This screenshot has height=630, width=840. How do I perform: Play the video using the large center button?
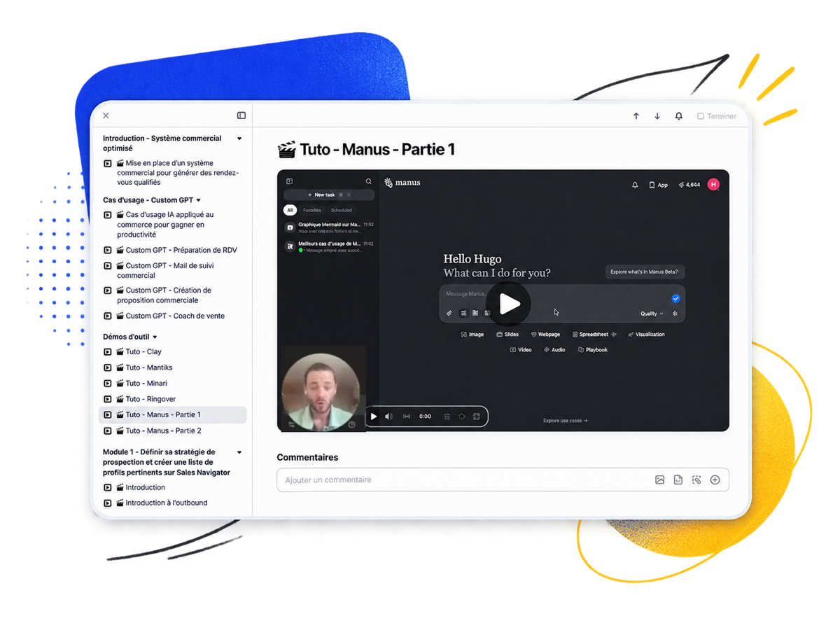click(x=509, y=304)
